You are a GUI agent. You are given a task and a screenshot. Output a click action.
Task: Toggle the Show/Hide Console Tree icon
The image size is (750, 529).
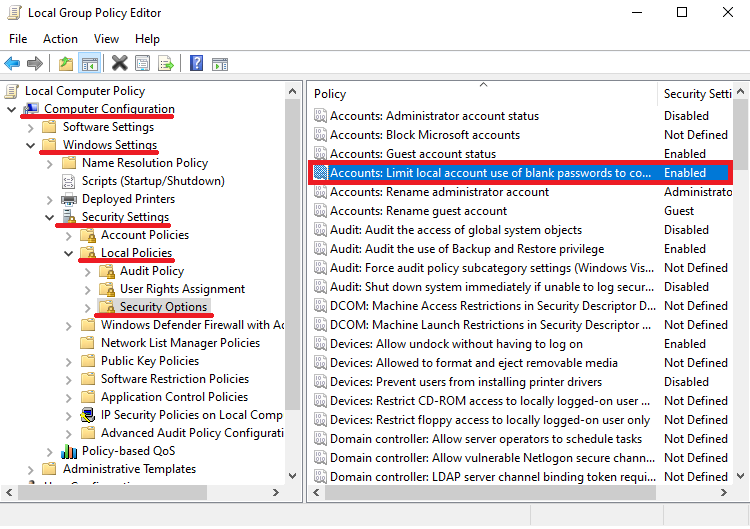pyautogui.click(x=89, y=63)
